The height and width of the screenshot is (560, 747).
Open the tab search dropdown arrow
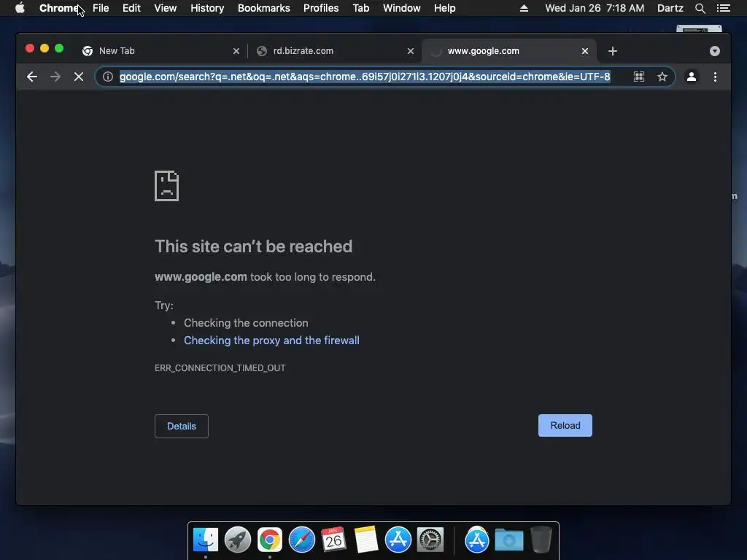coord(715,51)
